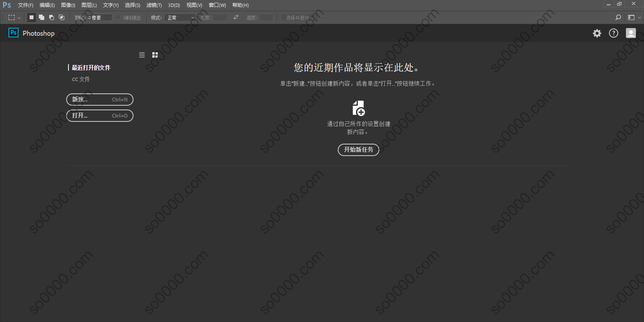Screen dimensions: 644x322
Task: Open the 文字(Y) menu
Action: [111, 5]
